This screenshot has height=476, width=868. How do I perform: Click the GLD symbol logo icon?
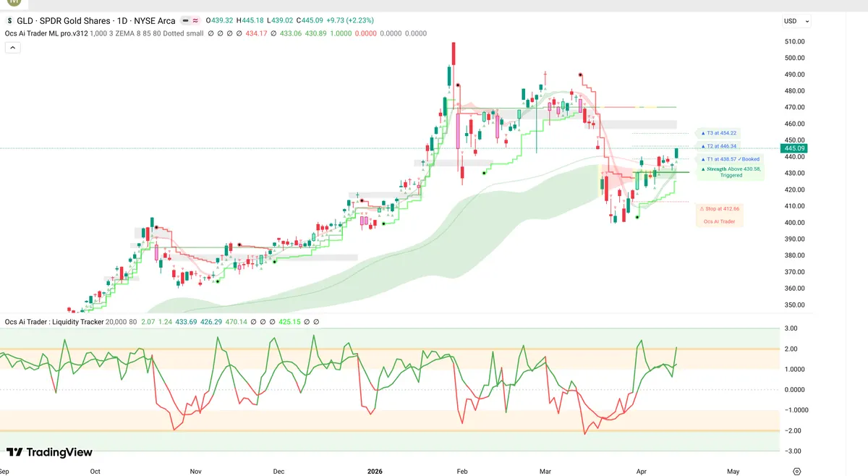9,21
